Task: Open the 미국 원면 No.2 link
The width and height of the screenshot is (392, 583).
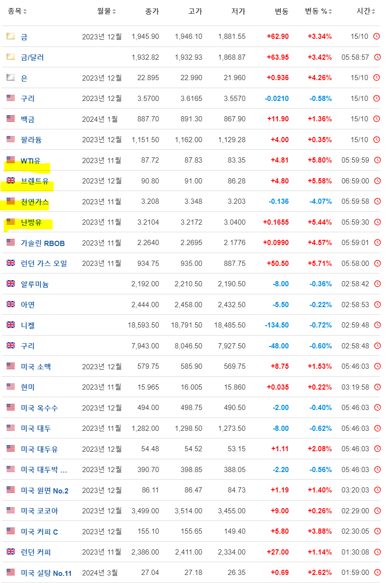Action: pos(45,491)
